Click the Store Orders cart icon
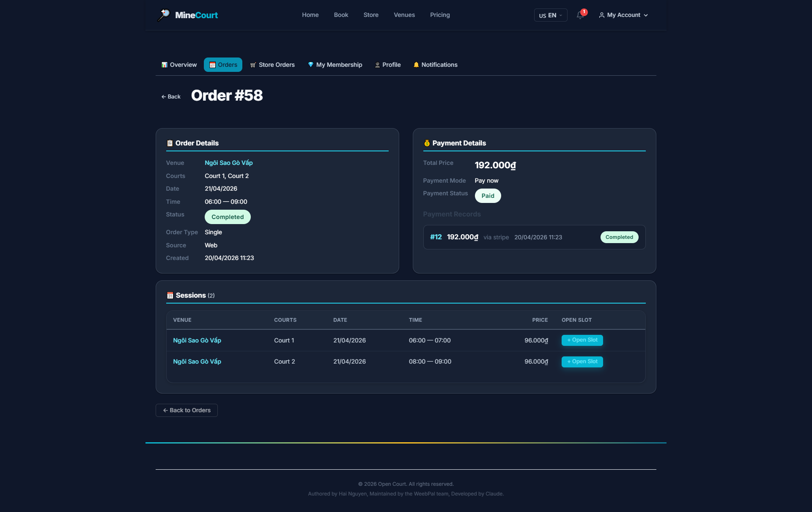The height and width of the screenshot is (512, 812). click(x=253, y=65)
